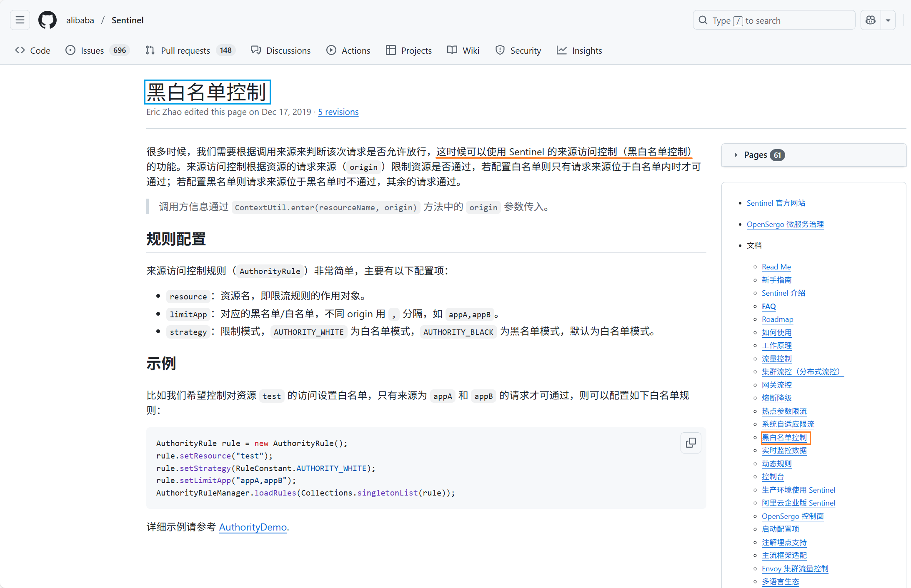Click the 5 revisions link
The image size is (911, 588).
(x=338, y=112)
